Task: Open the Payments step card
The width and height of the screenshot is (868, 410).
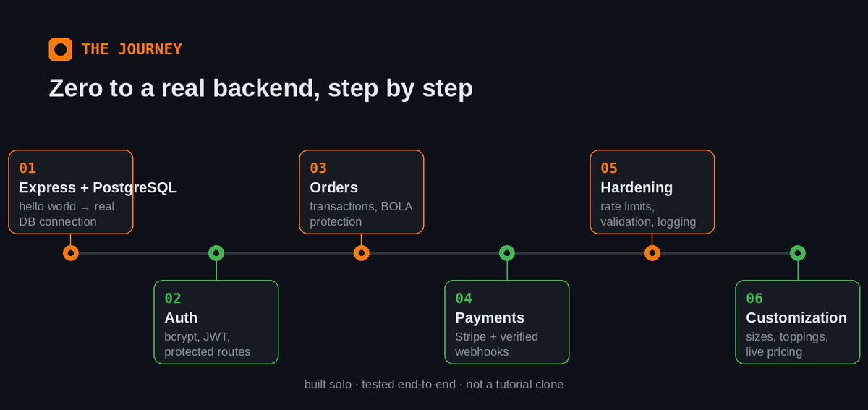Action: click(x=507, y=323)
